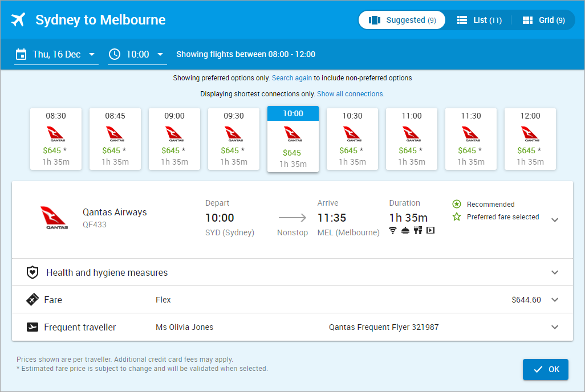Click the flight number QF433

click(95, 224)
